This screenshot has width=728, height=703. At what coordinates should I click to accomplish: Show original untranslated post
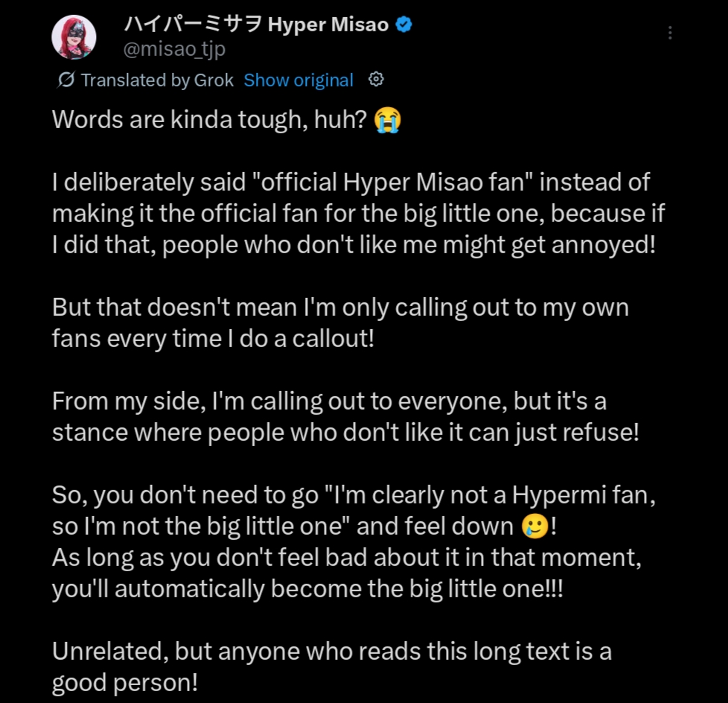tap(298, 80)
